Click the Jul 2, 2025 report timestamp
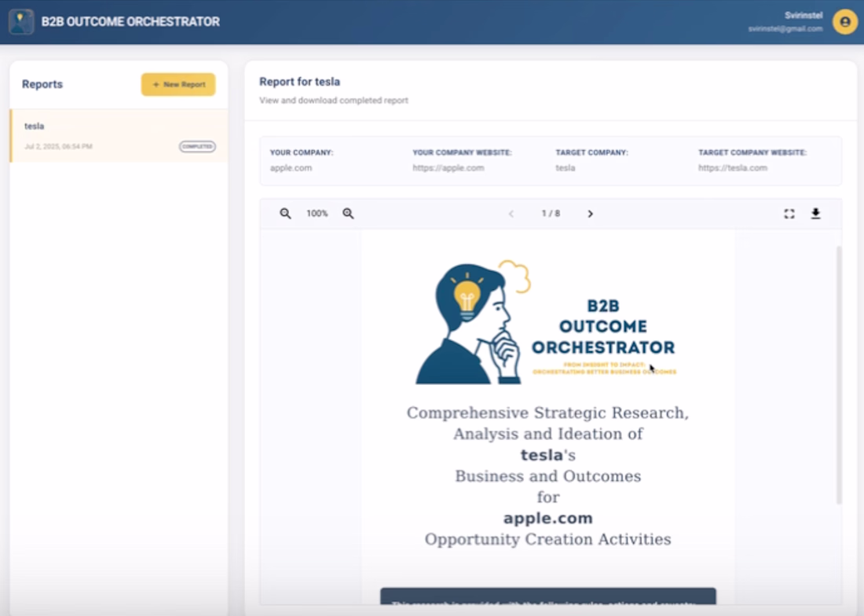The image size is (864, 616). (58, 147)
